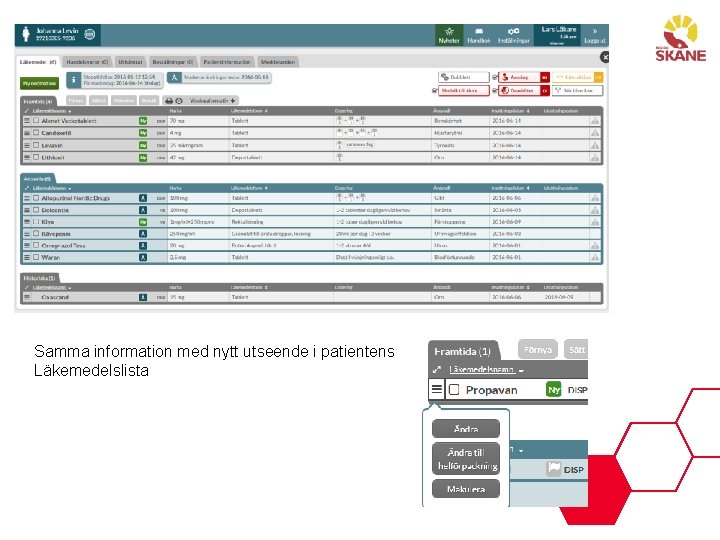This screenshot has width=720, height=540.
Task: Select the Historiska (1) section tab
Action: point(39,278)
